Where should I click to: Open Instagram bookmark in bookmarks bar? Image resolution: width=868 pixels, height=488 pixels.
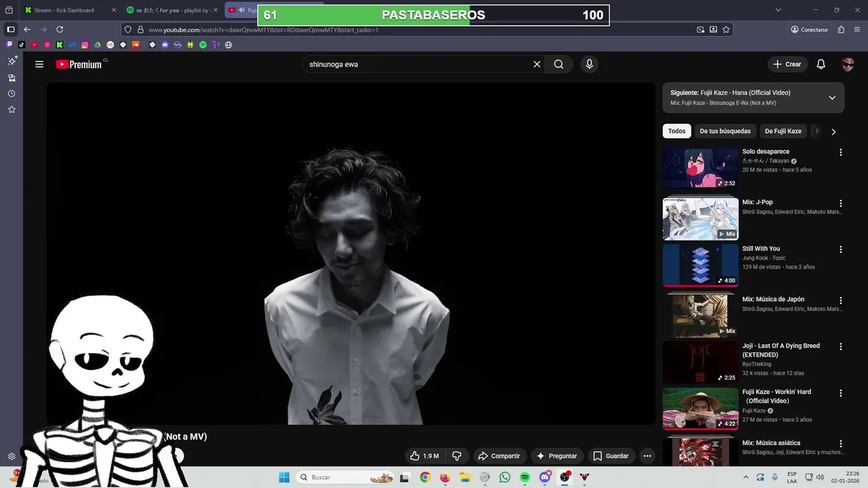85,45
